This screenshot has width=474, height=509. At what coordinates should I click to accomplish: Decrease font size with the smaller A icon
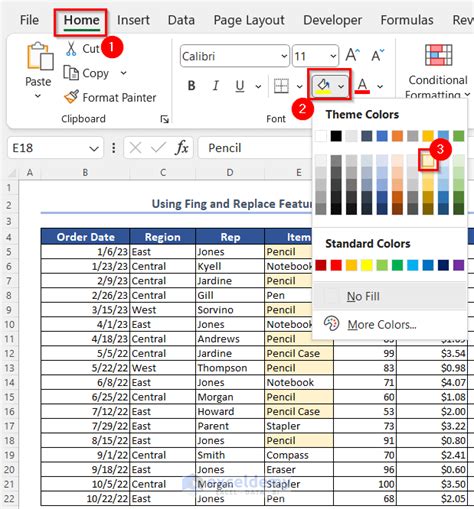click(377, 55)
